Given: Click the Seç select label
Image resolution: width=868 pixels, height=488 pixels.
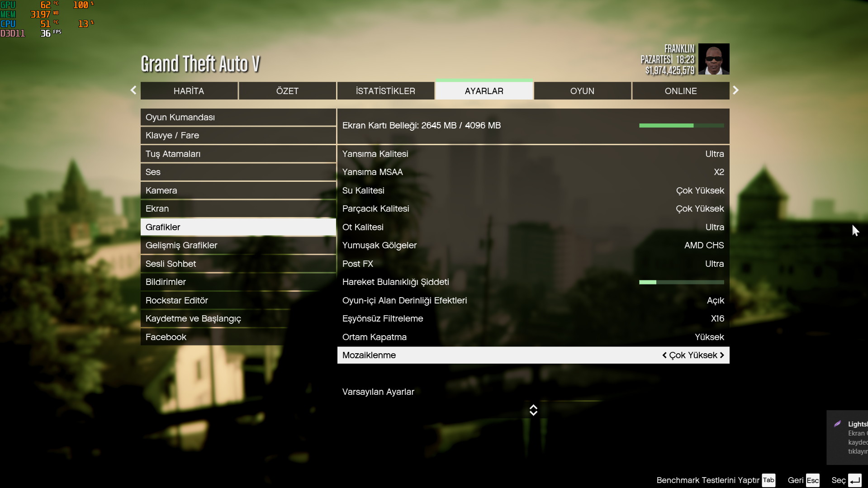Looking at the screenshot, I should point(838,480).
